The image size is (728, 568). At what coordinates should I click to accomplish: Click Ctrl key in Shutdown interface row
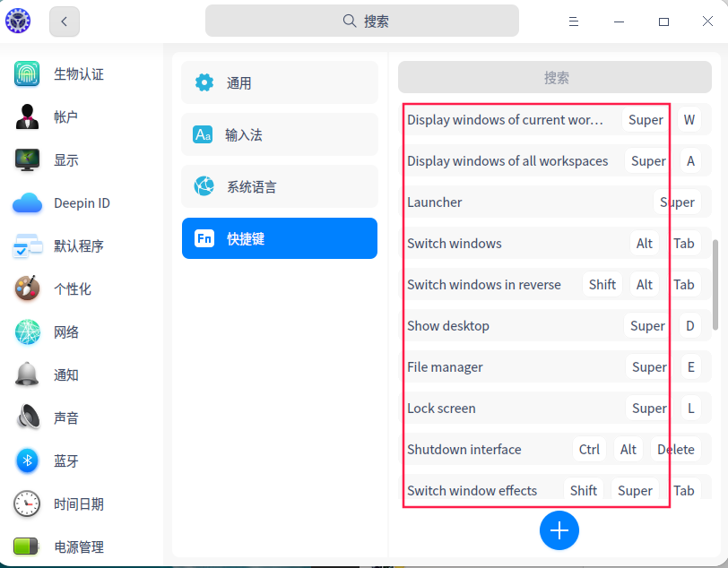click(589, 449)
